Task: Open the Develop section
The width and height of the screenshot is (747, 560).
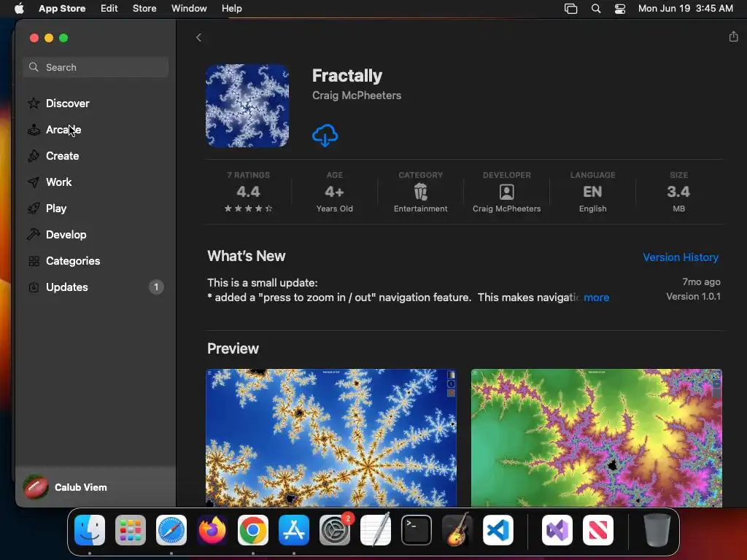Action: pos(96,234)
